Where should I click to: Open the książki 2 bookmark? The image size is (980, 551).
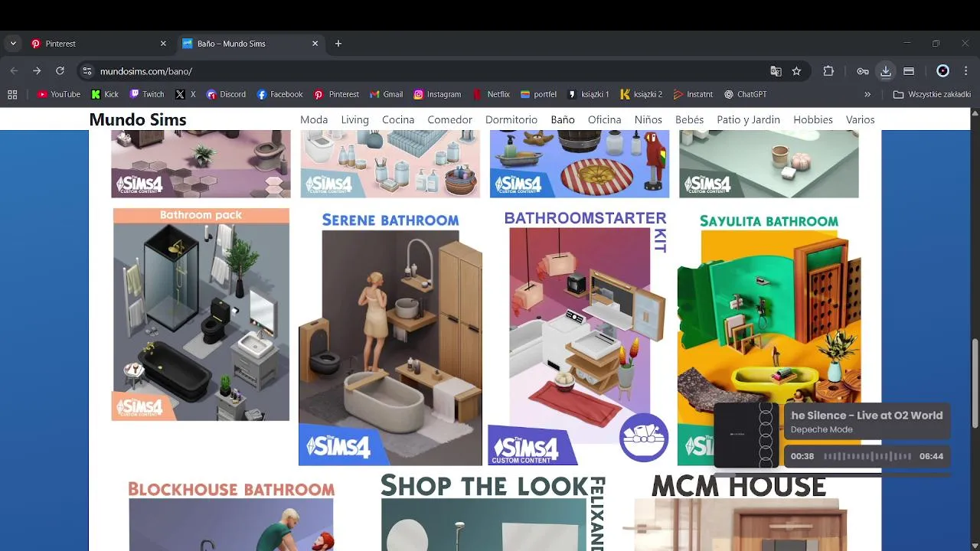pos(641,94)
